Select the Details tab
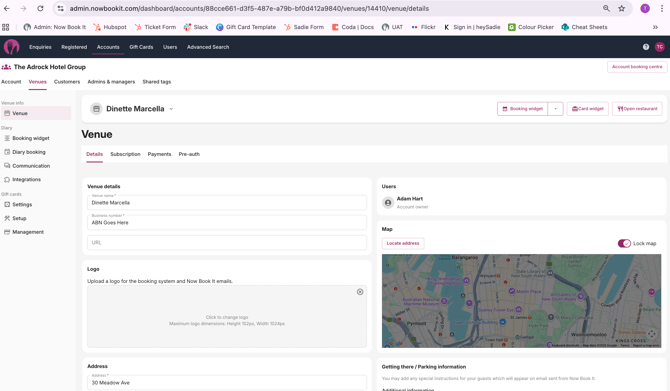Screen dimensions: 670x391 point(94,154)
